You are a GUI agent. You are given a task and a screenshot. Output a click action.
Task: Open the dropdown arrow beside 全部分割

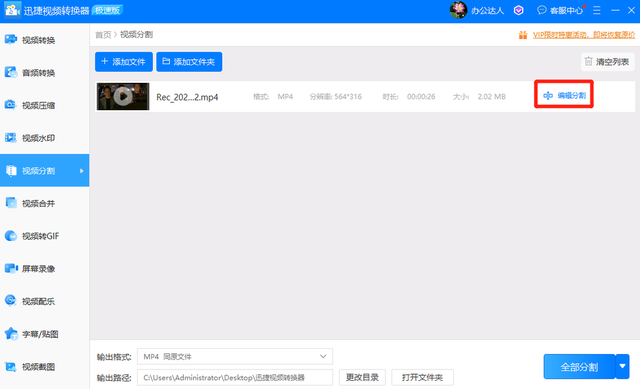[622, 366]
